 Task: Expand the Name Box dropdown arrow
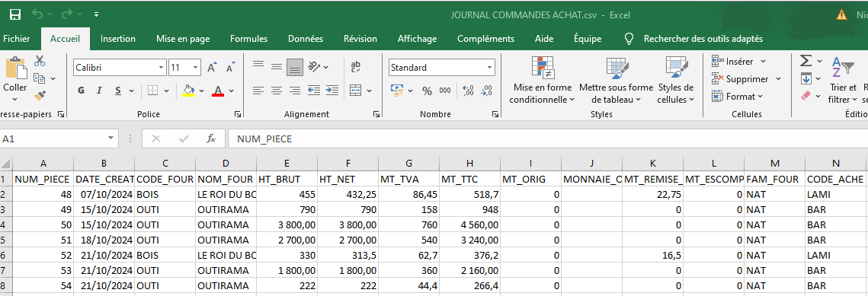pos(112,138)
